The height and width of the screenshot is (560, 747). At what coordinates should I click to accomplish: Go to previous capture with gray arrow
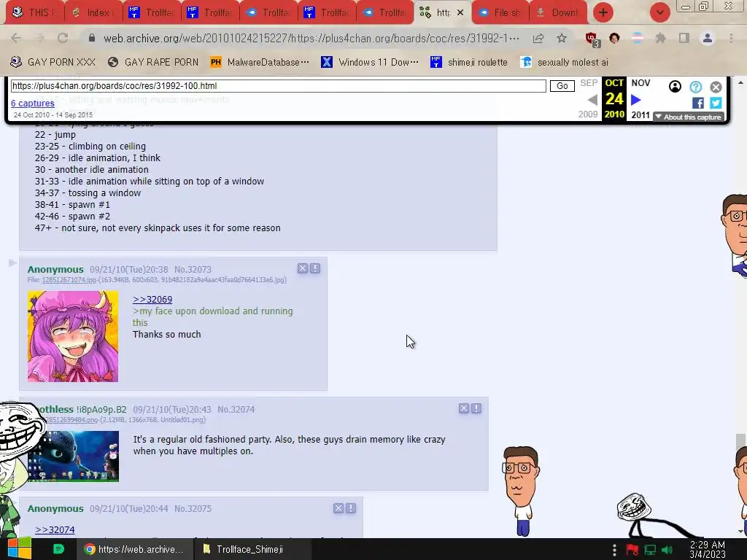(592, 99)
